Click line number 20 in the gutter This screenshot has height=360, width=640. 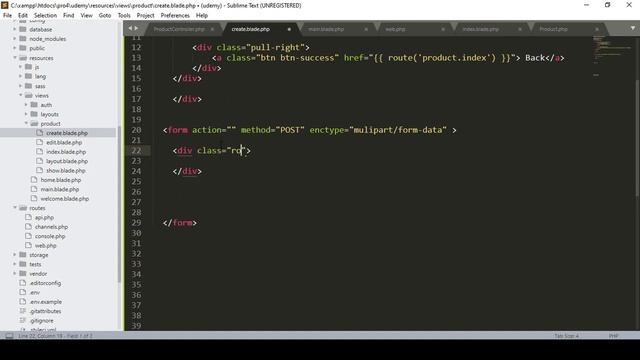tap(136, 130)
